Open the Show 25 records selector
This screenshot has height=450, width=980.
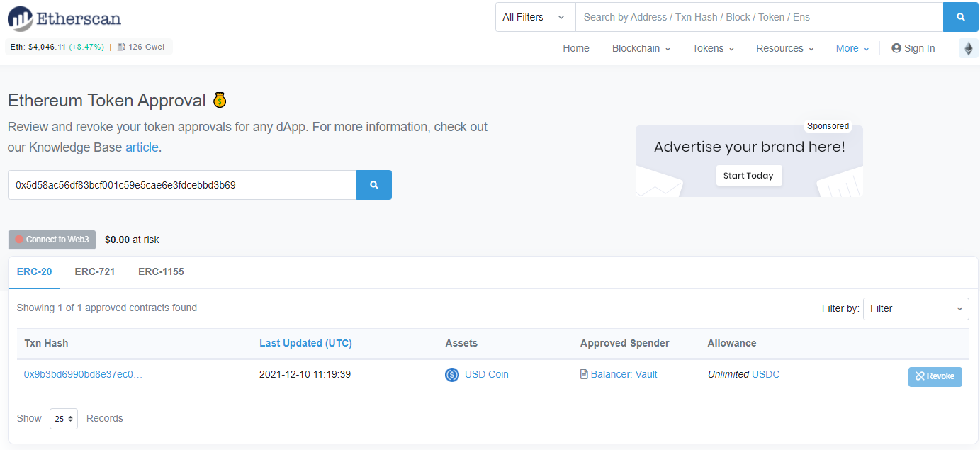point(64,419)
